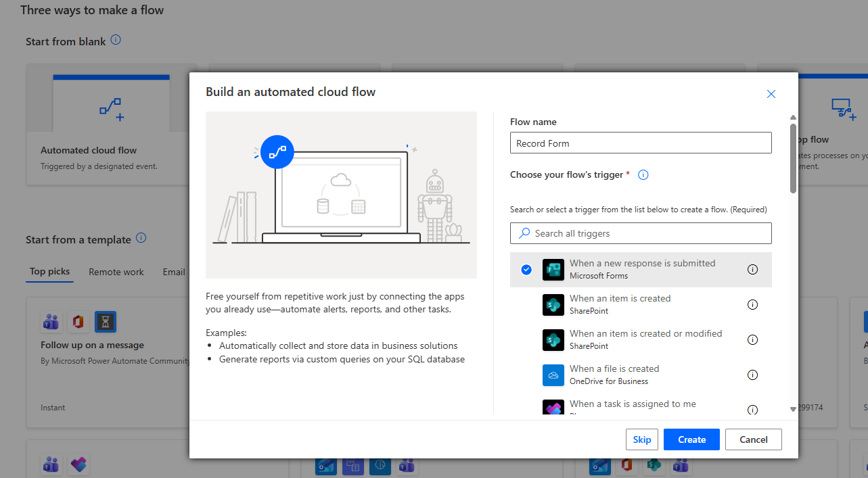Select 'When a task is assigned to me' trigger

click(632, 404)
